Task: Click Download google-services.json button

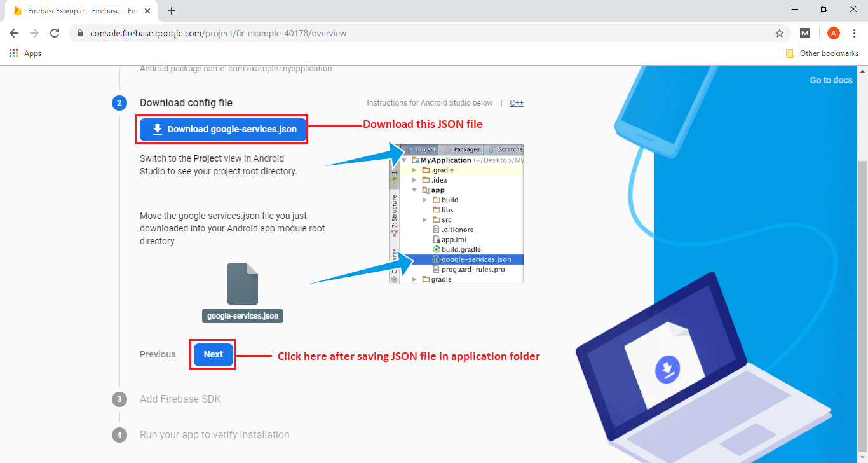Action: [x=224, y=129]
